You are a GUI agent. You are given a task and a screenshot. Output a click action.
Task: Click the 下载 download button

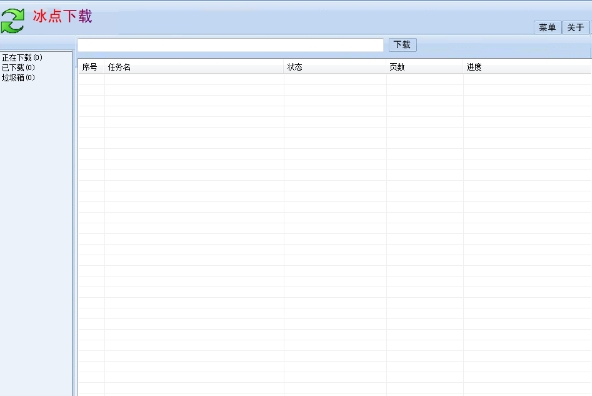tap(402, 45)
